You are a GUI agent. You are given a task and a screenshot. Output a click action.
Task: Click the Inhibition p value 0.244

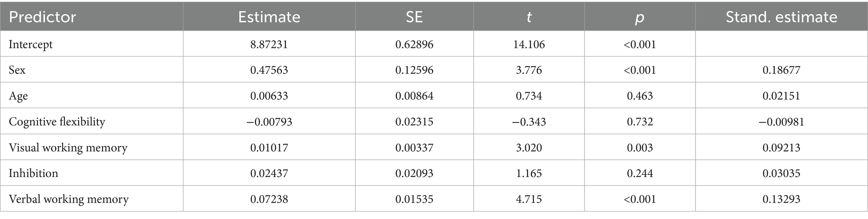point(640,173)
